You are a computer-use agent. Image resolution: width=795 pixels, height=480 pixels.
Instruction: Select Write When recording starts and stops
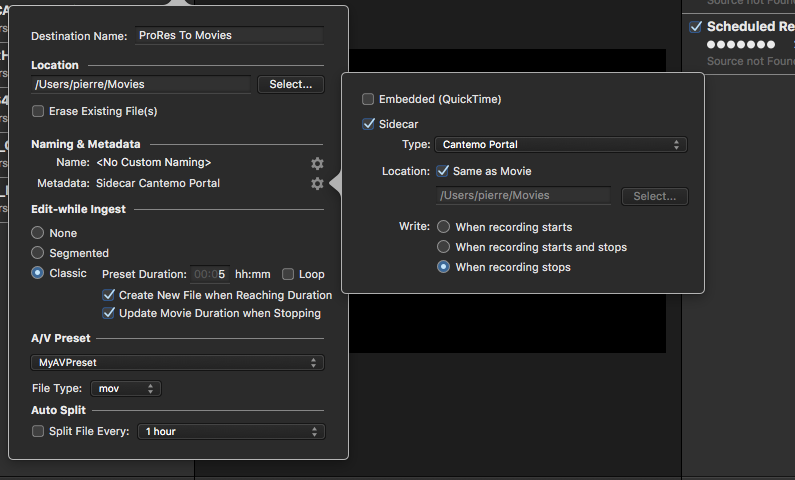point(444,247)
